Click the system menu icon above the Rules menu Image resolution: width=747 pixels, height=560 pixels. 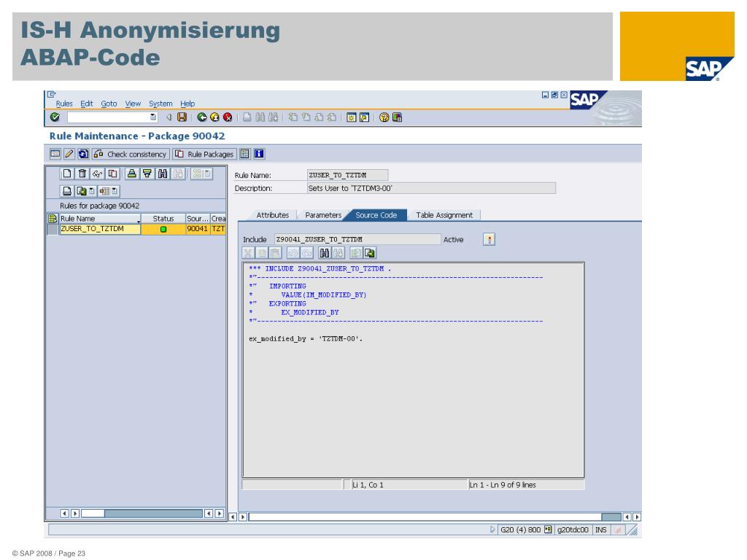pos(52,94)
